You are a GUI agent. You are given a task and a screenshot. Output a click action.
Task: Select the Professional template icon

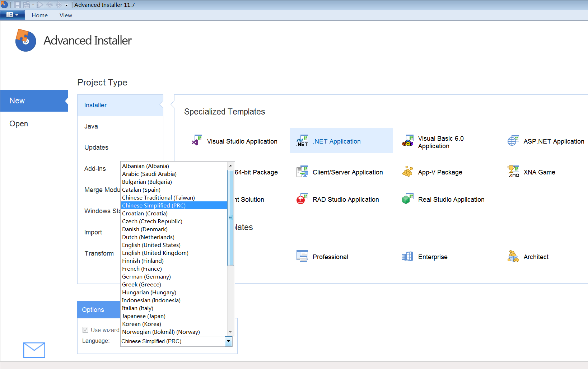[302, 256]
